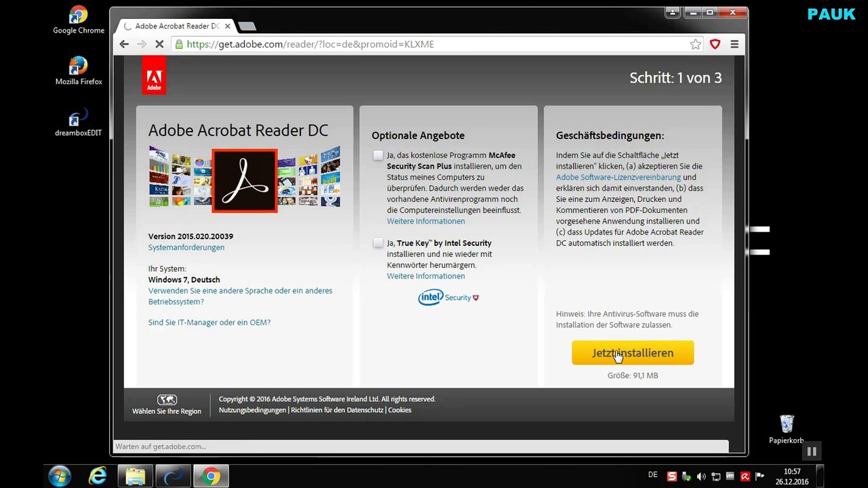Image resolution: width=868 pixels, height=488 pixels.
Task: Click the "Warten auf get.adobe.com..." status text
Action: point(161,447)
